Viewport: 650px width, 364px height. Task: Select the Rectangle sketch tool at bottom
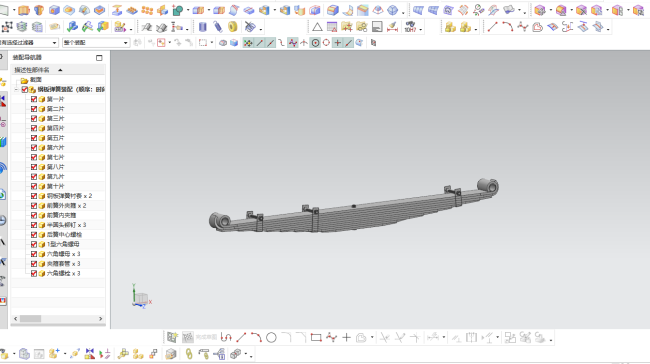(316, 338)
